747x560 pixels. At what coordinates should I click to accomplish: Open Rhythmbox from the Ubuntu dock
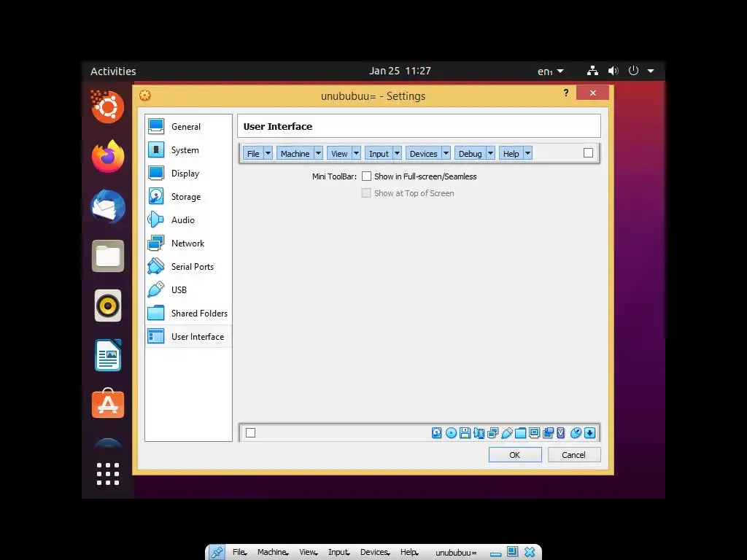[x=108, y=306]
